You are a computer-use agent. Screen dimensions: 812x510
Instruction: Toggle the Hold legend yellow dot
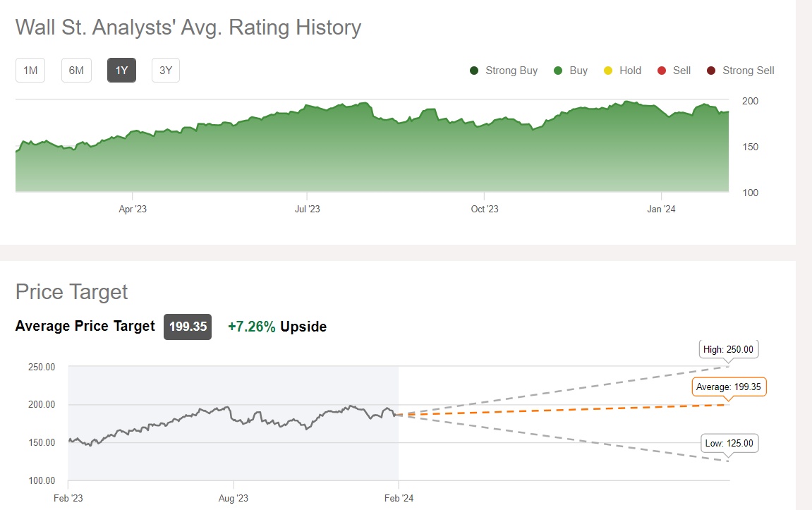coord(608,71)
